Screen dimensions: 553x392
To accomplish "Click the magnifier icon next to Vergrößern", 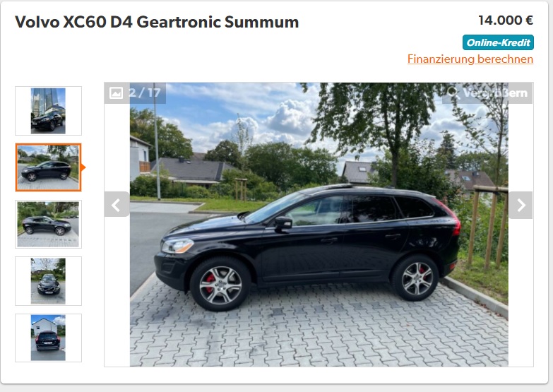I will click(453, 93).
